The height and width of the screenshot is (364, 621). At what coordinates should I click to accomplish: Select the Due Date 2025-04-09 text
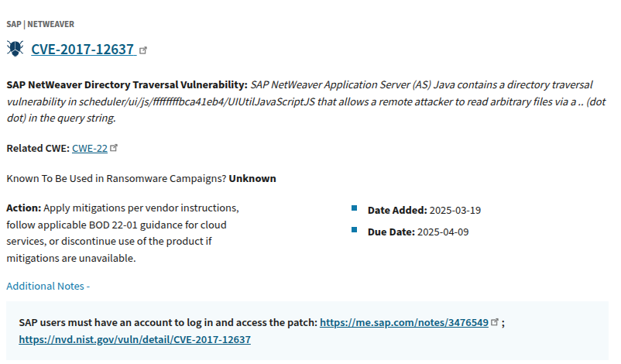click(x=418, y=232)
